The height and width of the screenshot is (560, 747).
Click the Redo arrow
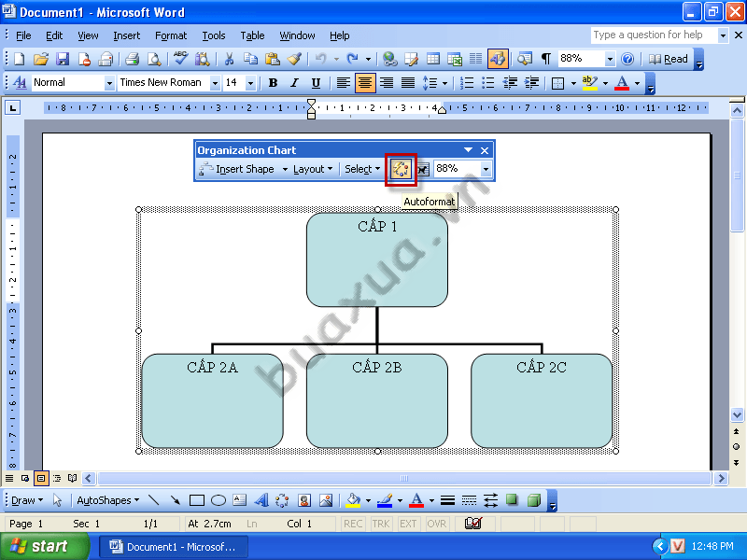pyautogui.click(x=353, y=59)
